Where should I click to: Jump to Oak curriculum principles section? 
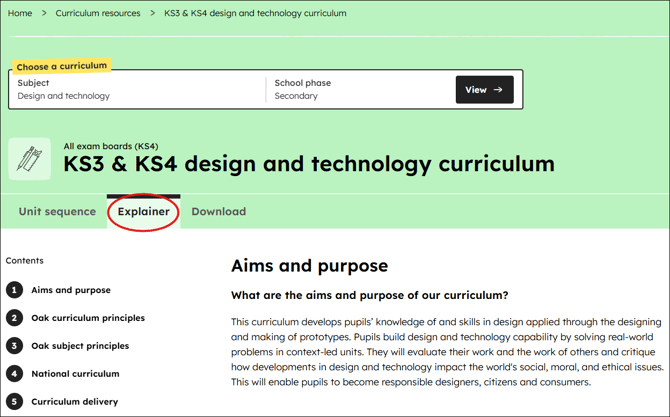[88, 318]
